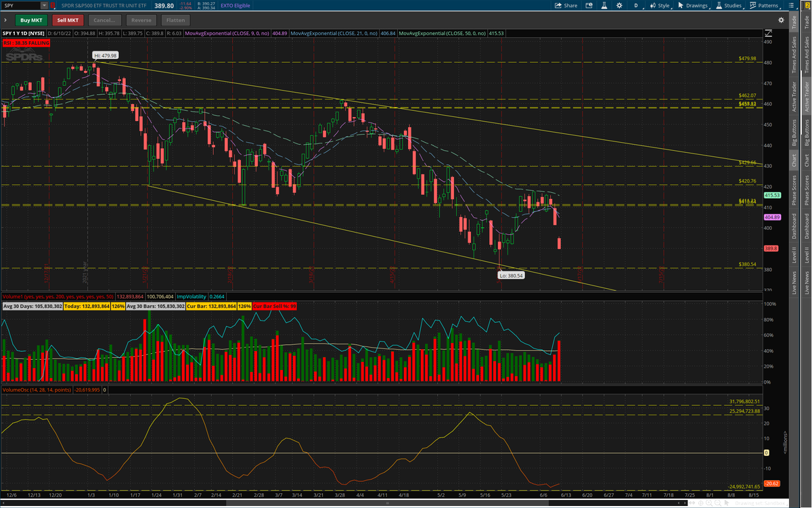Click the purple 404.89 price axis tag

click(773, 216)
